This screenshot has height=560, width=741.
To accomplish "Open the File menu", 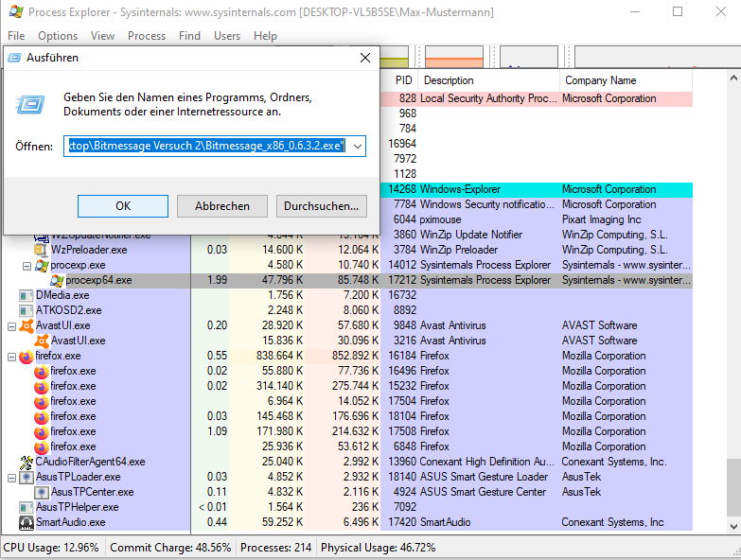I will pos(16,36).
